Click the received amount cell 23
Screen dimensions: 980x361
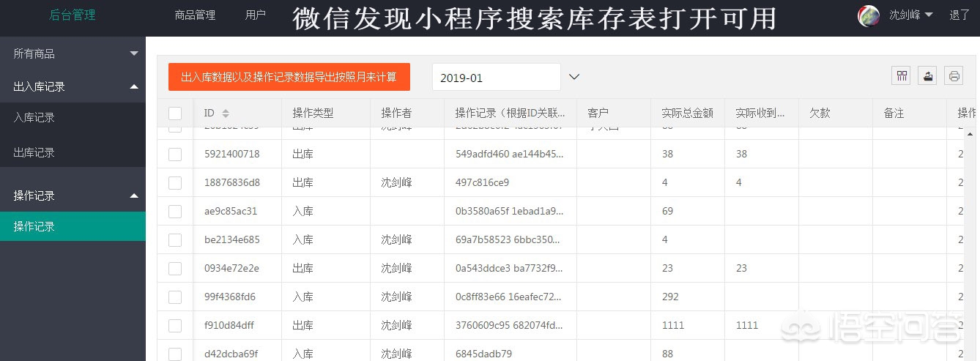tap(741, 268)
